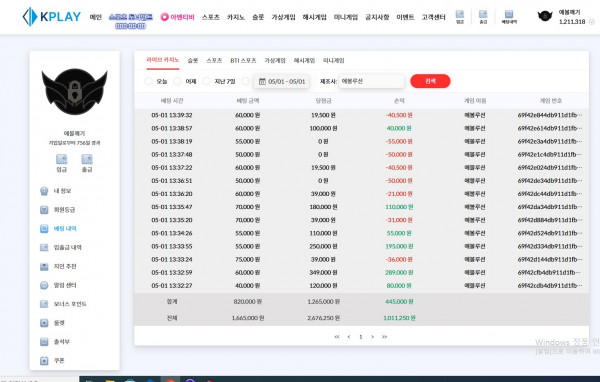Switch to 슬롯 history tab
The height and width of the screenshot is (382, 600).
[193, 60]
